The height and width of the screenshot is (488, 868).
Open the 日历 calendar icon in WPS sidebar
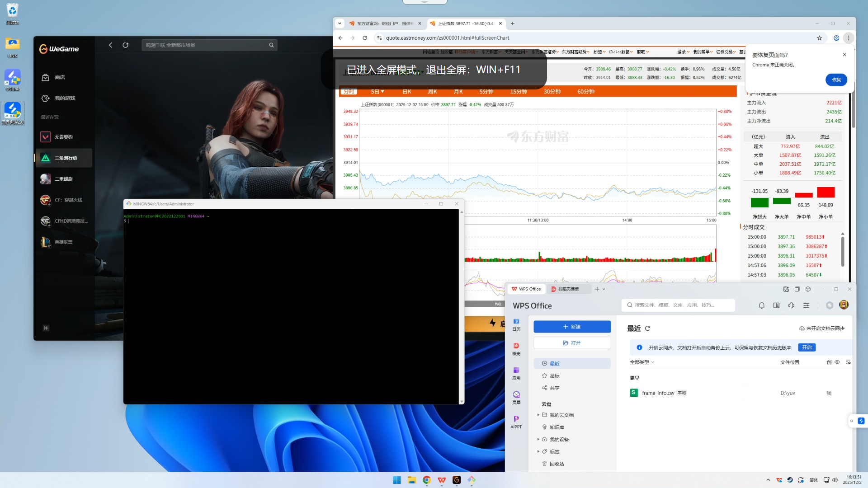click(x=516, y=323)
